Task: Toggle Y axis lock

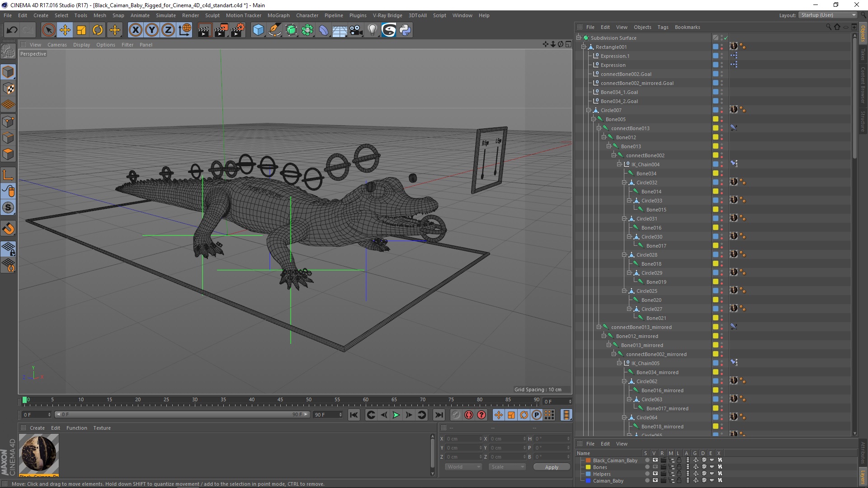Action: [152, 30]
